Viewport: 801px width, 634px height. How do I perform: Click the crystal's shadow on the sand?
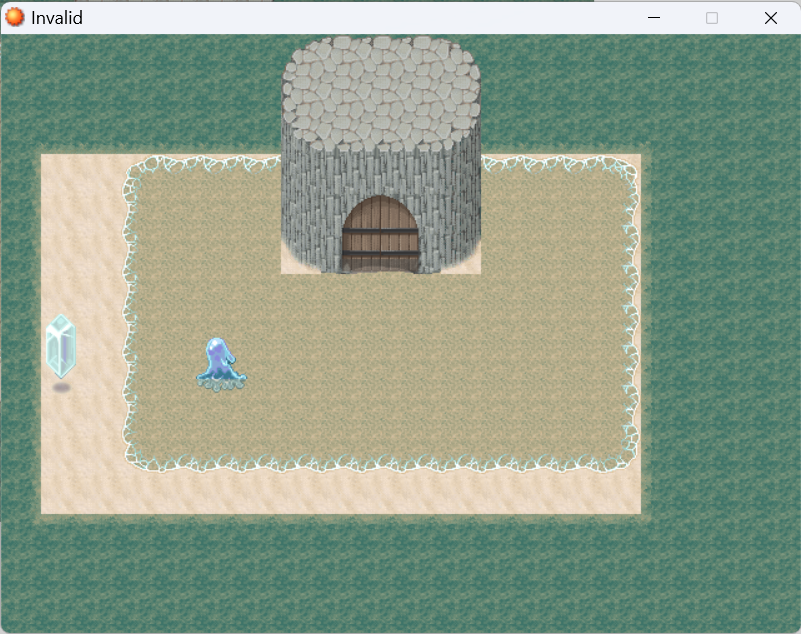(x=61, y=387)
